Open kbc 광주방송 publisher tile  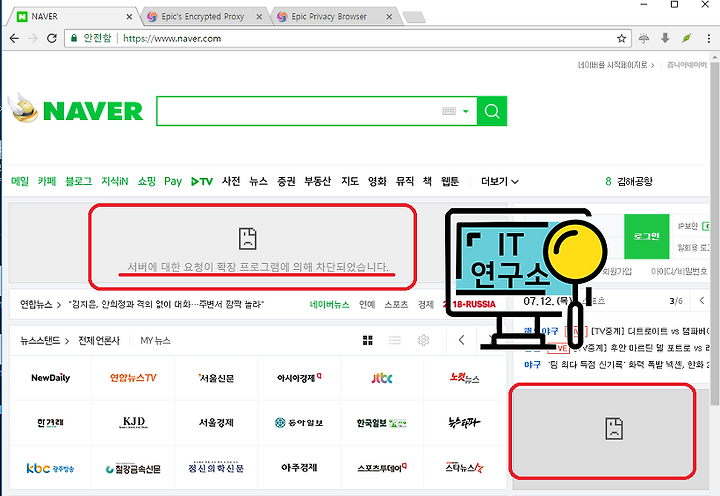pos(51,468)
